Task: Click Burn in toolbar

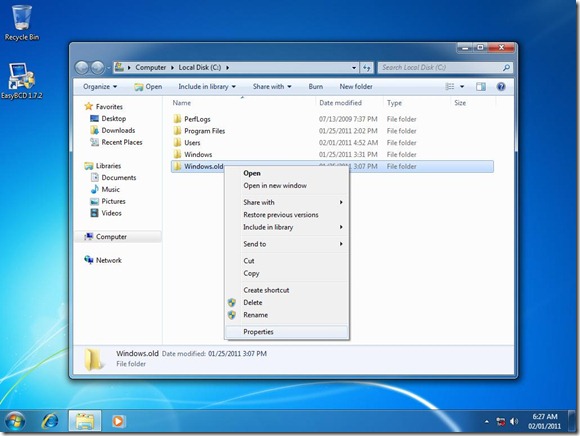Action: 316,87
